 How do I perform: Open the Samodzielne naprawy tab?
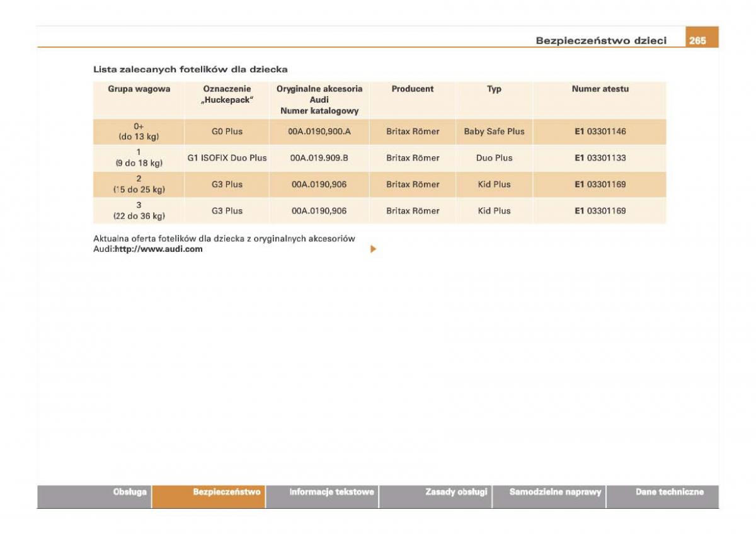click(x=549, y=496)
